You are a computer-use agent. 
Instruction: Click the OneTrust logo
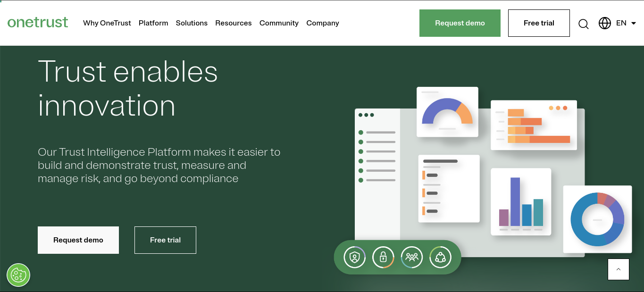point(38,22)
